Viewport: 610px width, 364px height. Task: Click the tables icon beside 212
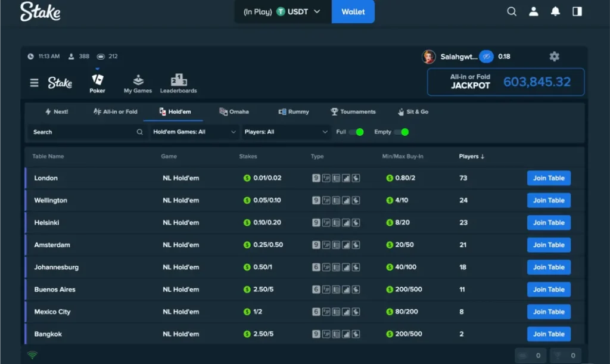[x=101, y=57]
